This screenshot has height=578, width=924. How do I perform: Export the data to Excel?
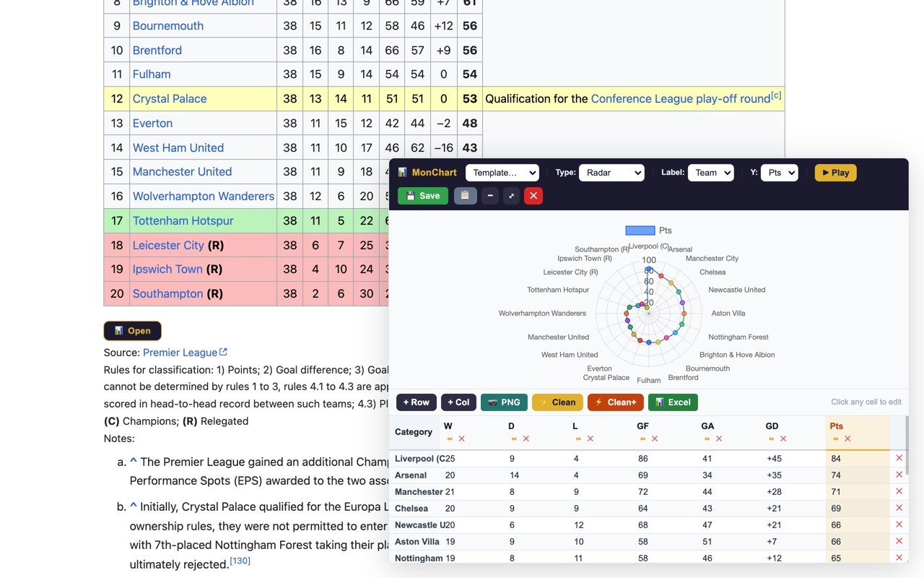point(673,402)
